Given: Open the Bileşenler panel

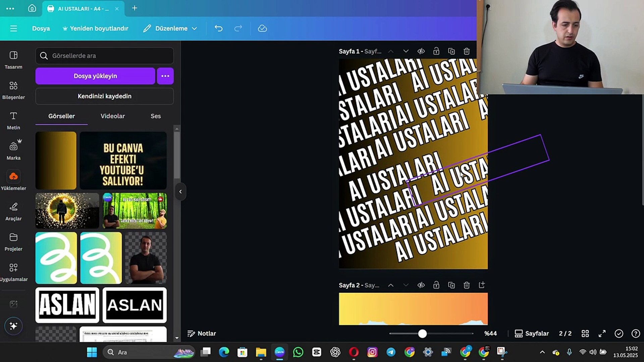Looking at the screenshot, I should click(x=13, y=89).
